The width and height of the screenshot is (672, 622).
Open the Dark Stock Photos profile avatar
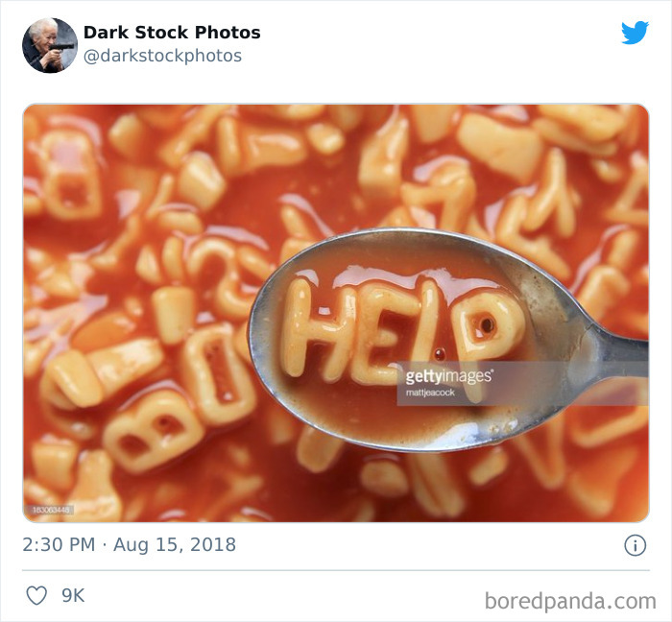click(x=50, y=45)
